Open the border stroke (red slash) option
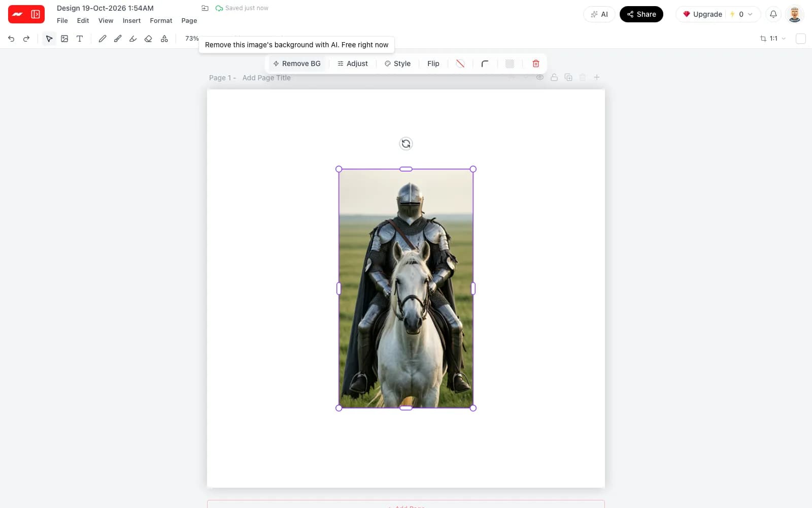This screenshot has width=812, height=508. (x=460, y=63)
